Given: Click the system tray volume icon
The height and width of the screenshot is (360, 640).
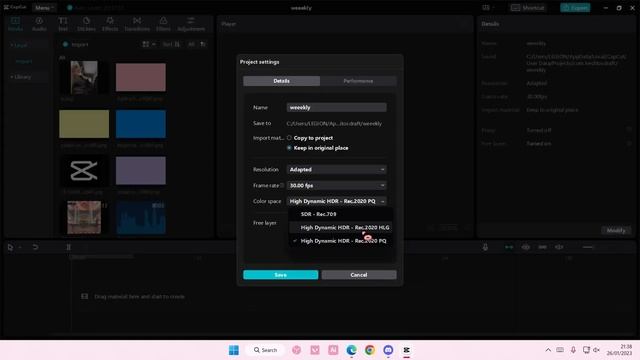Looking at the screenshot, I should coord(597,350).
